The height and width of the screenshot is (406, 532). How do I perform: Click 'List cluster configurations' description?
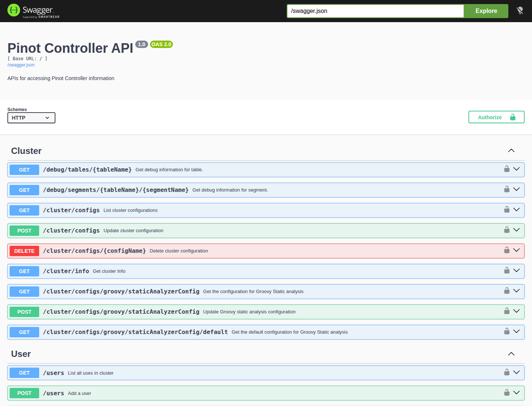pyautogui.click(x=130, y=210)
